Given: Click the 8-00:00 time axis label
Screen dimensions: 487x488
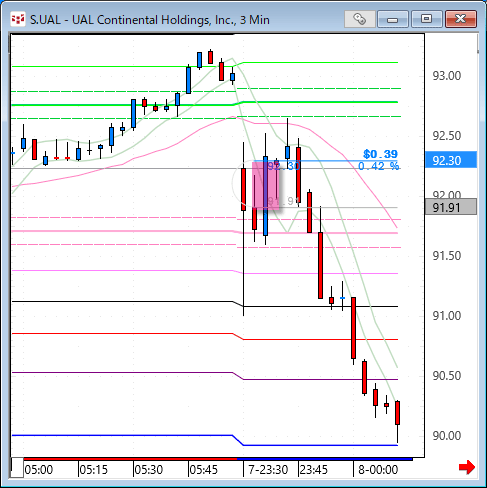Looking at the screenshot, I should 378,470.
